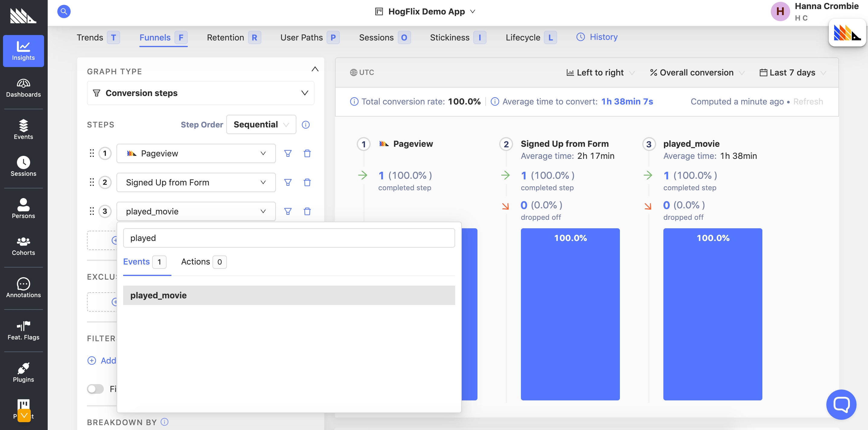Screen dimensions: 868x430
Task: Click the Signed Up from Form bar
Action: pyautogui.click(x=570, y=314)
